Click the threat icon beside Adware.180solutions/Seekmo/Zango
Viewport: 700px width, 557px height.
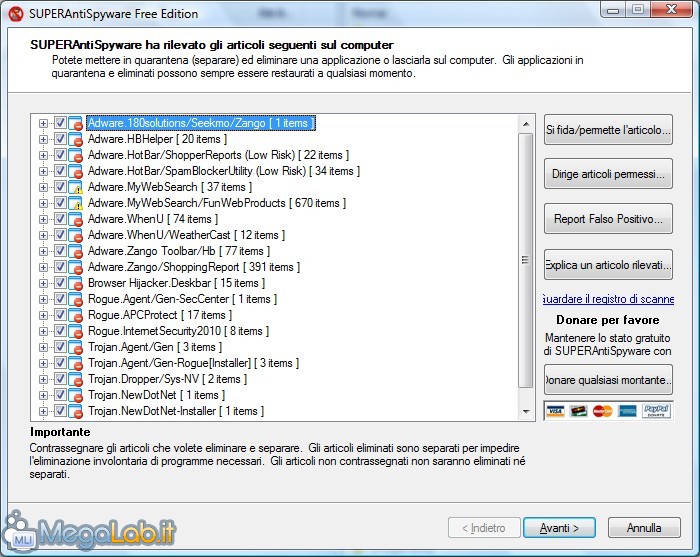pyautogui.click(x=75, y=123)
